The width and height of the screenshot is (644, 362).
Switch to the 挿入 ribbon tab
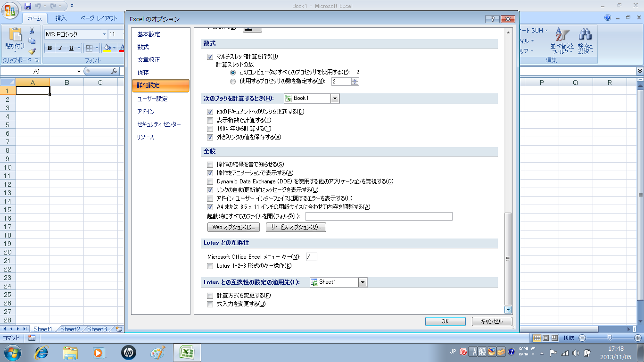(x=61, y=18)
